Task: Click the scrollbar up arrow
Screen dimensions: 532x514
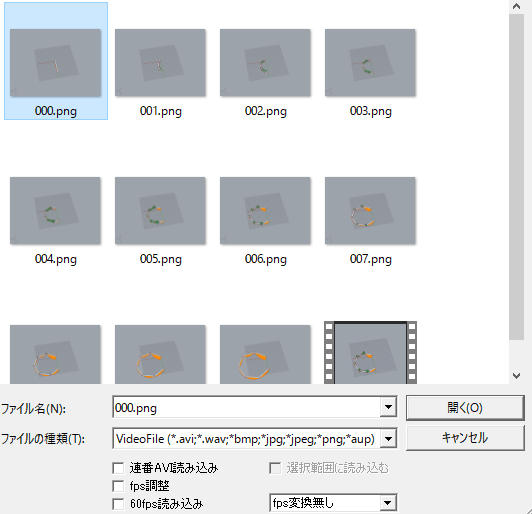Action: point(516,6)
